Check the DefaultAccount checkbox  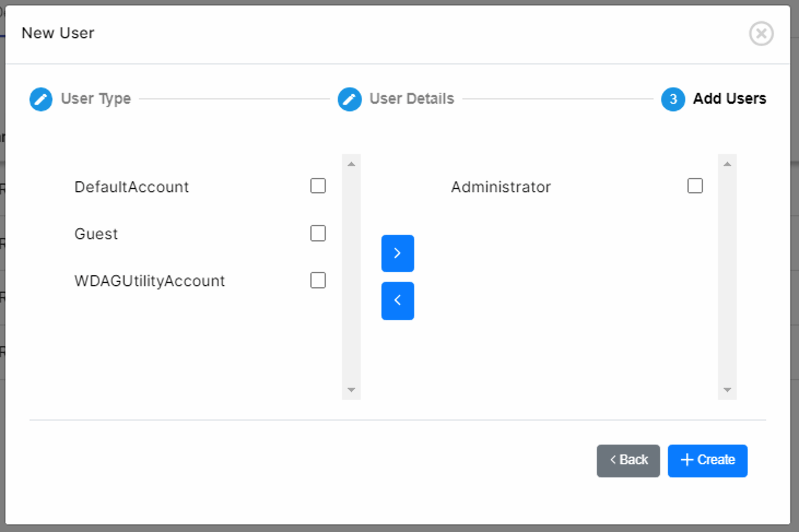click(318, 186)
